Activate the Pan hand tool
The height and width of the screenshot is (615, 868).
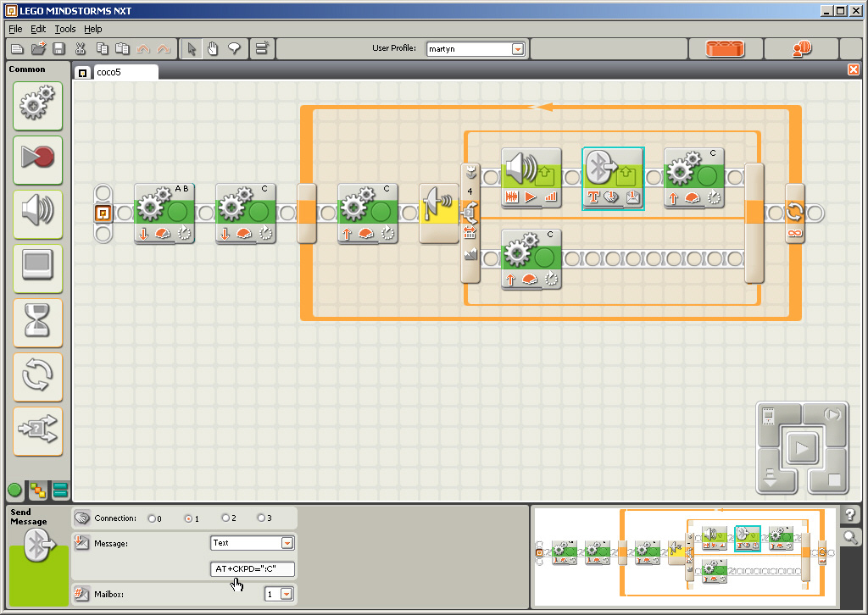(x=213, y=49)
